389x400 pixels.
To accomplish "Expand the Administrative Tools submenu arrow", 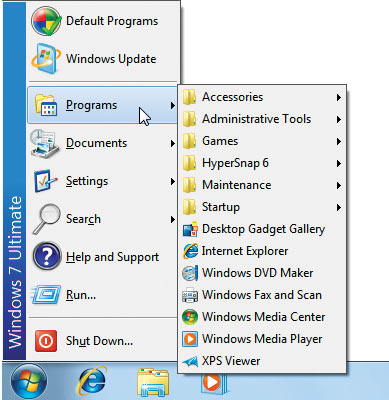I will click(339, 119).
